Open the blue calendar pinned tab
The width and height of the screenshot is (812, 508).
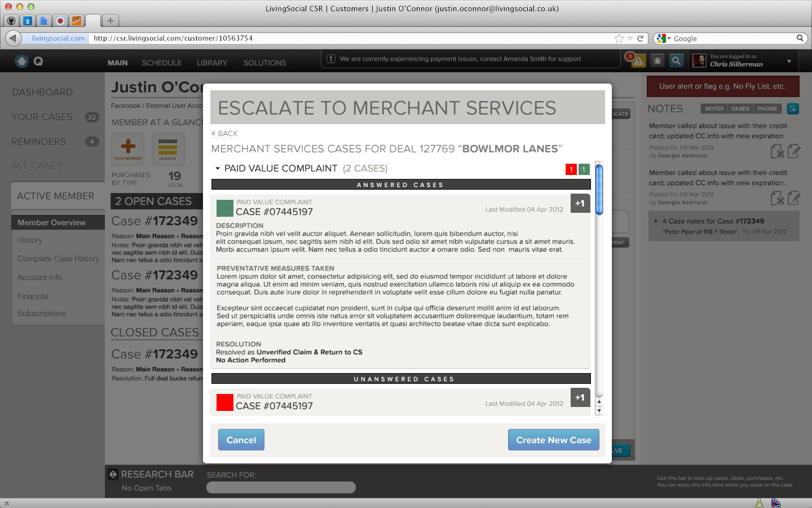coord(27,21)
